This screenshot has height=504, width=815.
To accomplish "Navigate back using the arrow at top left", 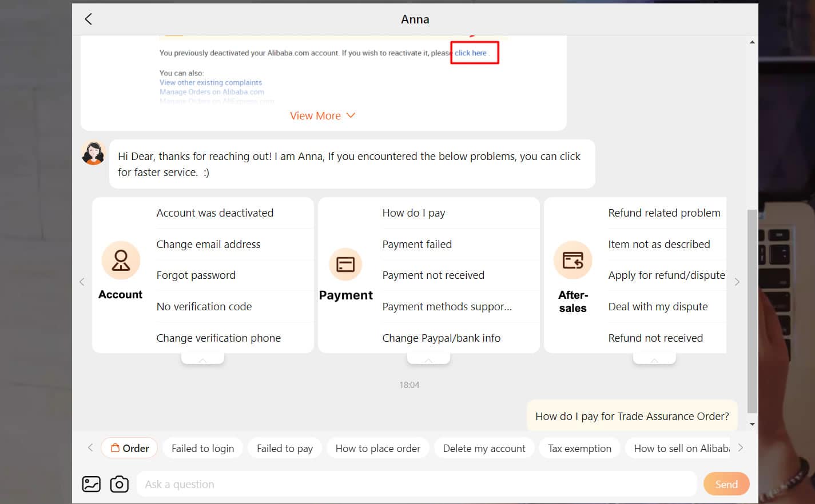I will click(89, 18).
